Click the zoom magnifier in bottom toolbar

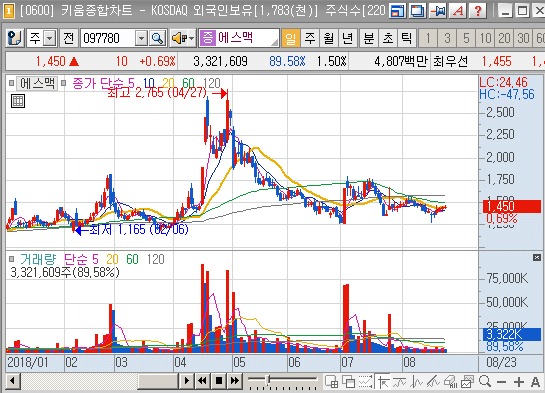pyautogui.click(x=485, y=382)
